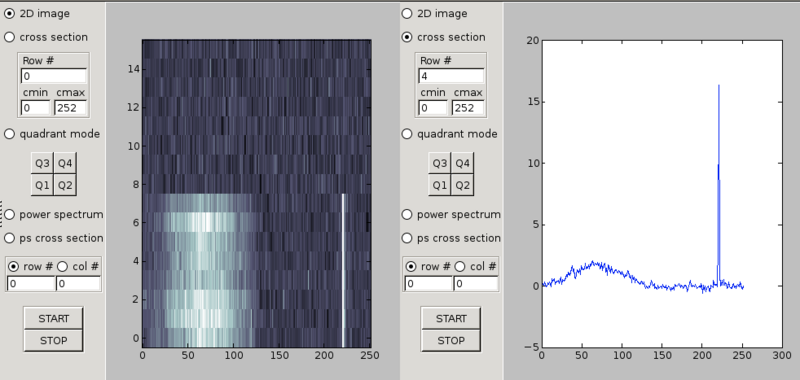Select cross section radio in left panel
This screenshot has width=800, height=380.
pyautogui.click(x=10, y=37)
